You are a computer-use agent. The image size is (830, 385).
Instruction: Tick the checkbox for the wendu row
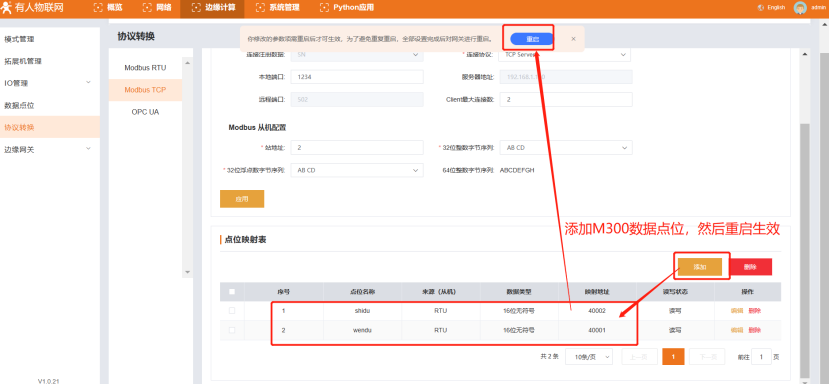tap(232, 330)
